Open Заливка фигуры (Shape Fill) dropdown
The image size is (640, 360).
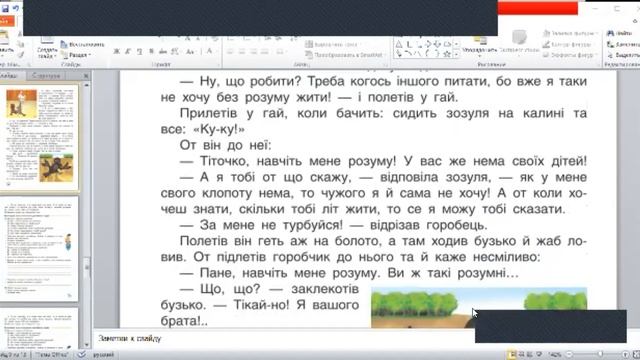coord(570,33)
